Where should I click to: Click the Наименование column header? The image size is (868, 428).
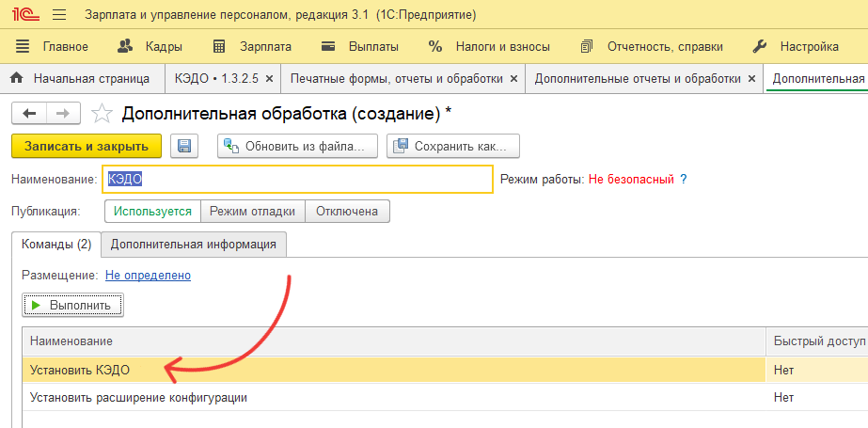tap(394, 341)
